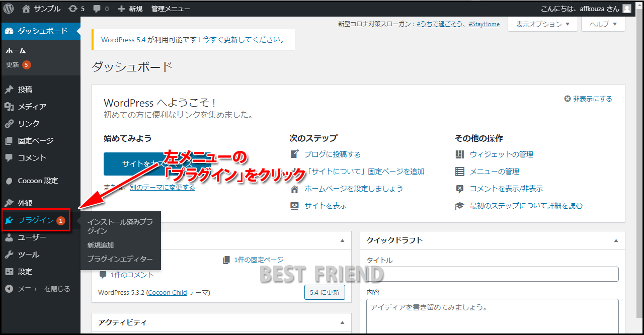Click the メニューを閉じる collapse arrow icon
644x335 pixels.
tap(9, 289)
